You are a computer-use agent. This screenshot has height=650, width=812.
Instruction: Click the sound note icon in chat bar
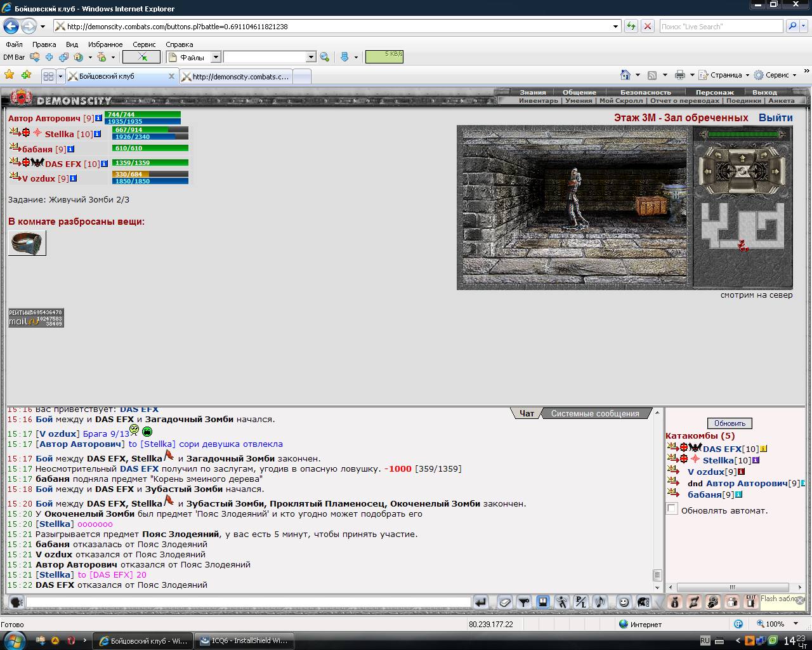[600, 602]
